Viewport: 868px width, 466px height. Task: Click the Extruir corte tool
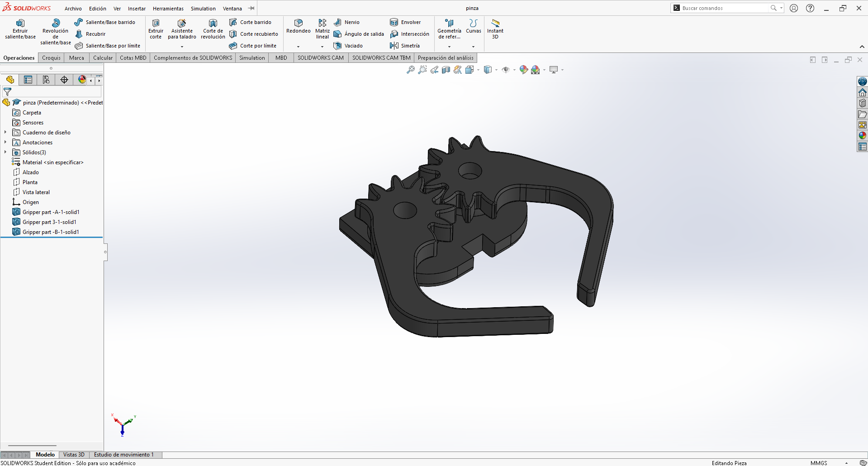(156, 29)
